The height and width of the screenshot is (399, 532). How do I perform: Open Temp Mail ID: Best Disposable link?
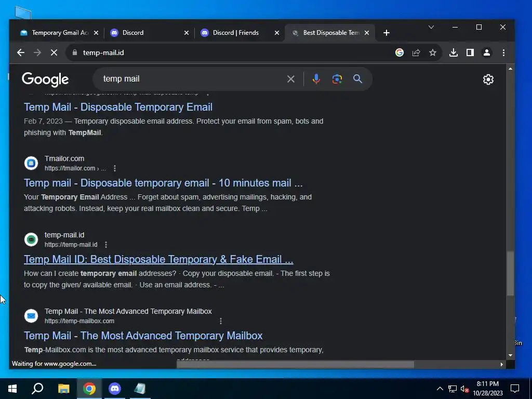click(158, 260)
